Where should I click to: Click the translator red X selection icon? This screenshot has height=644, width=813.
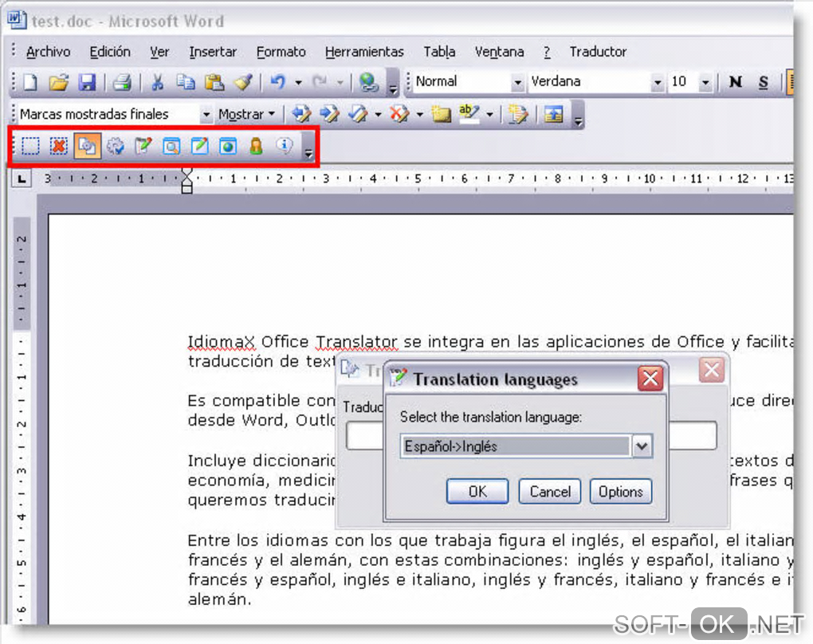59,146
